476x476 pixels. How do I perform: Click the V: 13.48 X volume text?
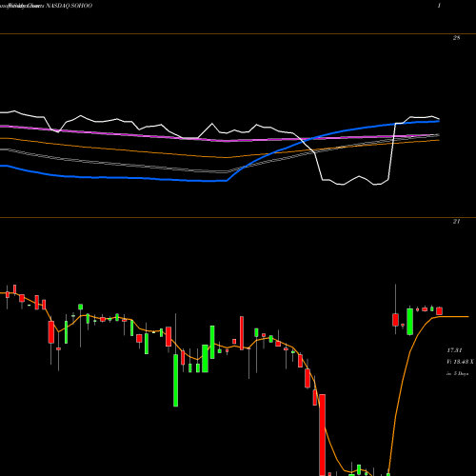[x=460, y=362]
